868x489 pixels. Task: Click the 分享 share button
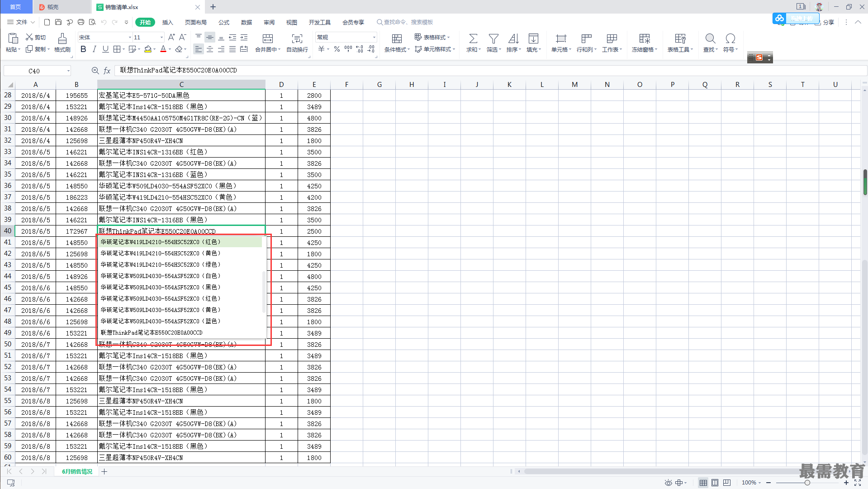(x=825, y=22)
